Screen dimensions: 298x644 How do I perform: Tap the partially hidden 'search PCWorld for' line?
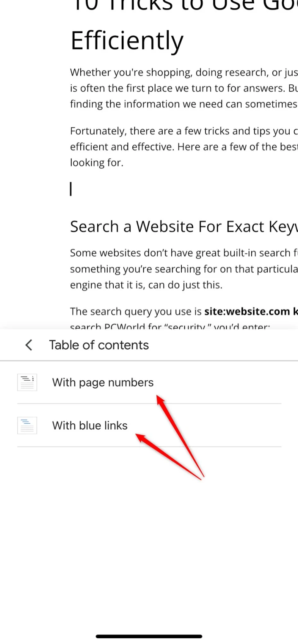pos(170,327)
